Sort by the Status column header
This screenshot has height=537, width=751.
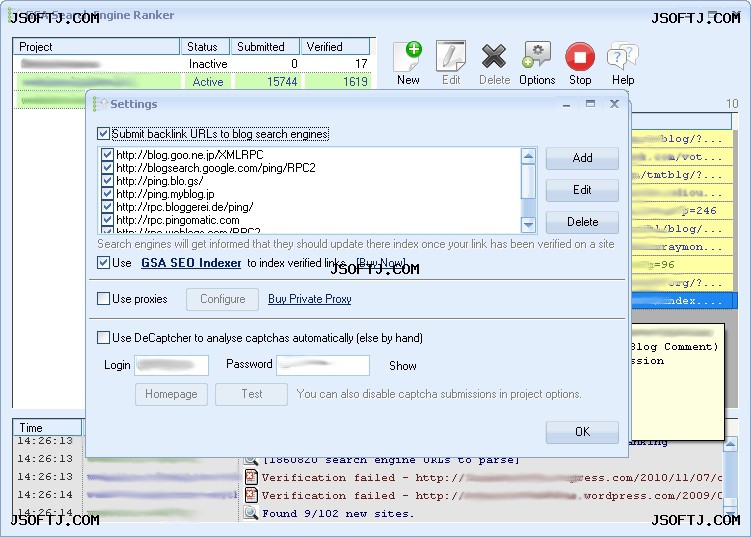(x=205, y=46)
